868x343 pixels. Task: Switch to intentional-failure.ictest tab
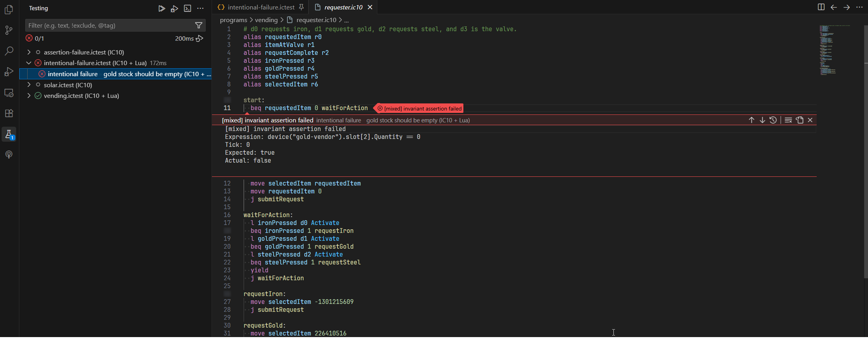pos(261,7)
